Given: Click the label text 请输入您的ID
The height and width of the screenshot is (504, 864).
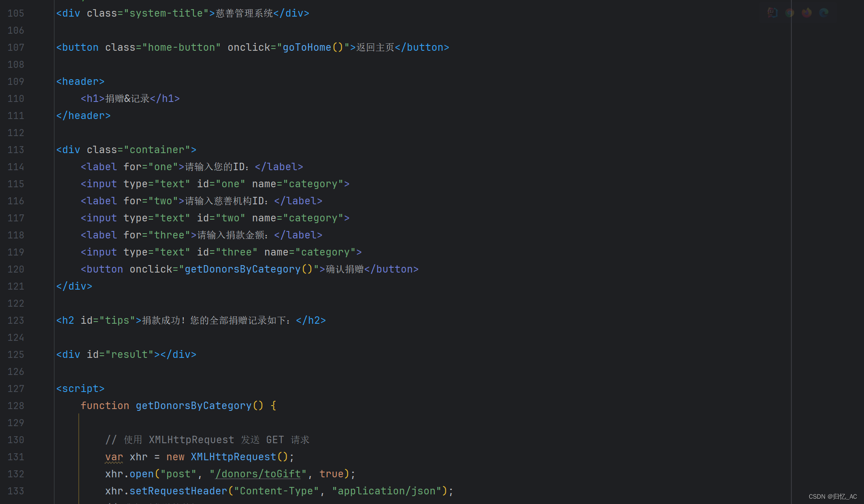Looking at the screenshot, I should [x=217, y=167].
